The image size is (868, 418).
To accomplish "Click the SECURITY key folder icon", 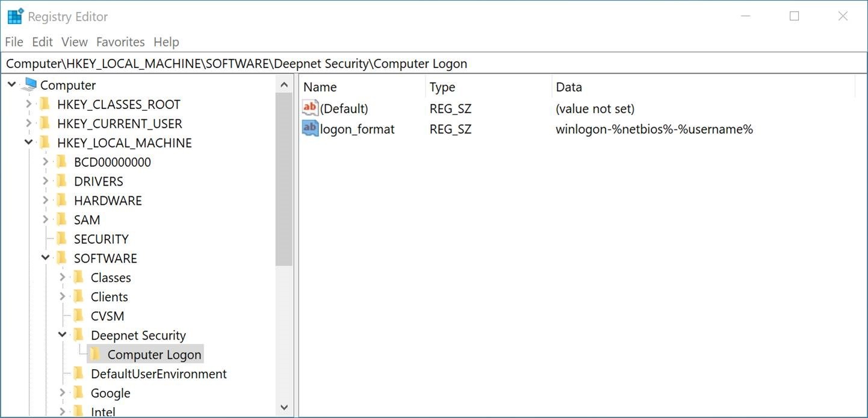I will [61, 239].
